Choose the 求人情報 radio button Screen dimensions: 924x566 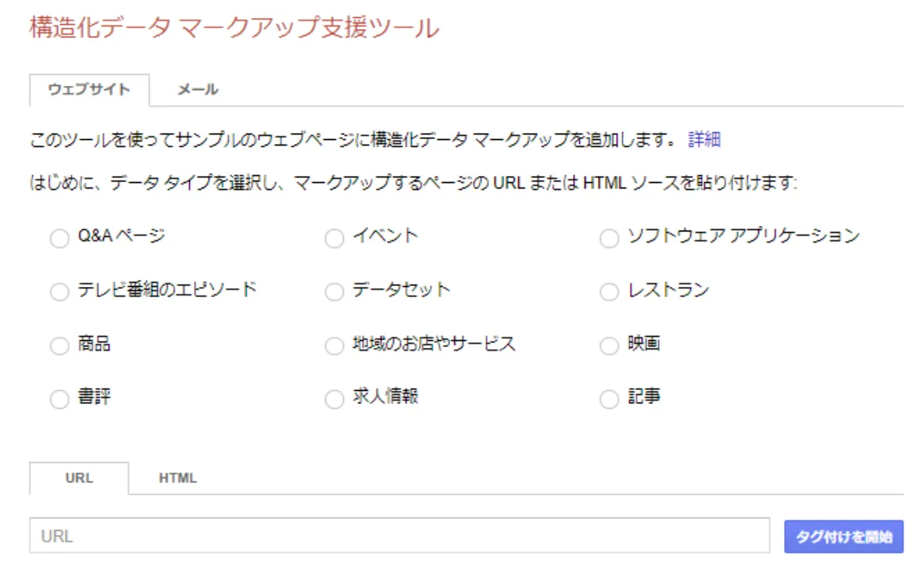[334, 399]
